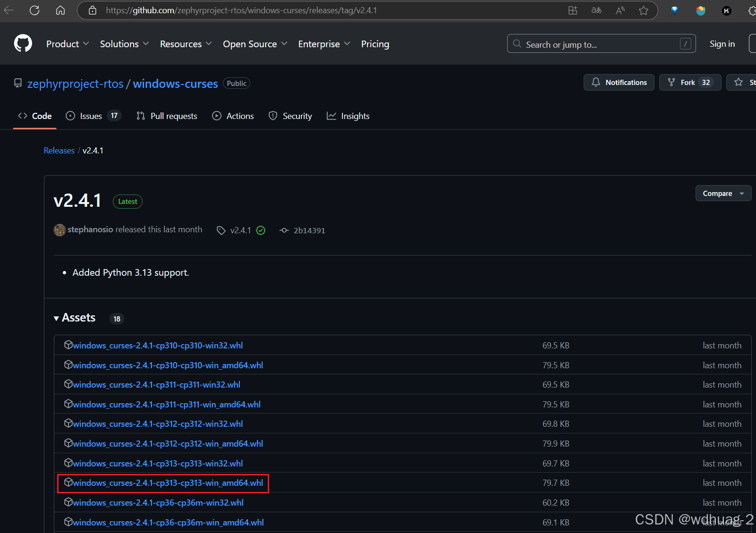Go to browser home icon
This screenshot has height=533, width=756.
(60, 10)
